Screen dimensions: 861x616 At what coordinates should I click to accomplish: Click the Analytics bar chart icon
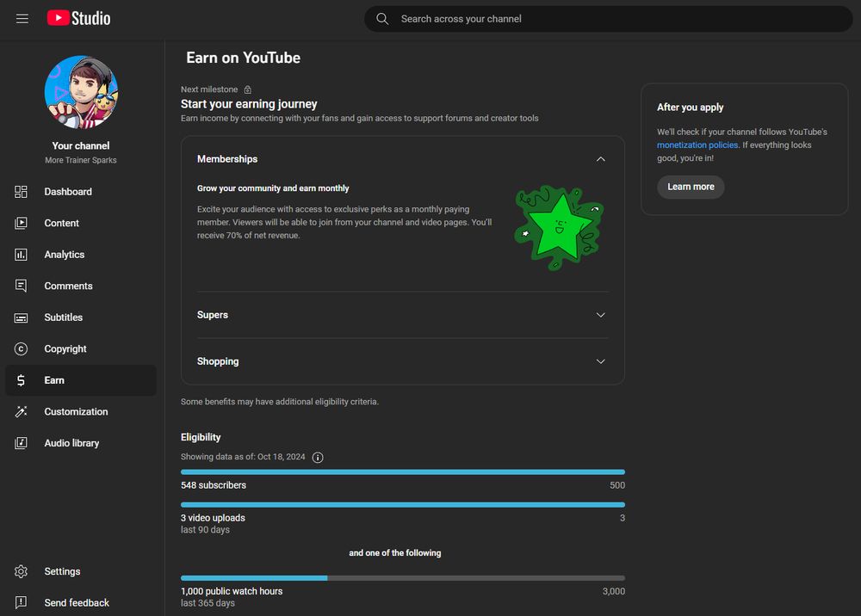(21, 255)
